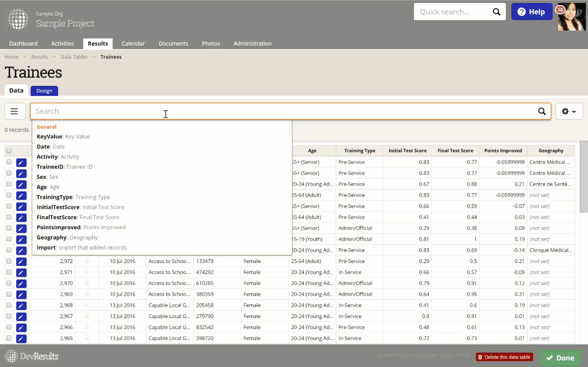Image resolution: width=588 pixels, height=367 pixels.
Task: Click the edit pencil for record 2,972
Action: [21, 261]
